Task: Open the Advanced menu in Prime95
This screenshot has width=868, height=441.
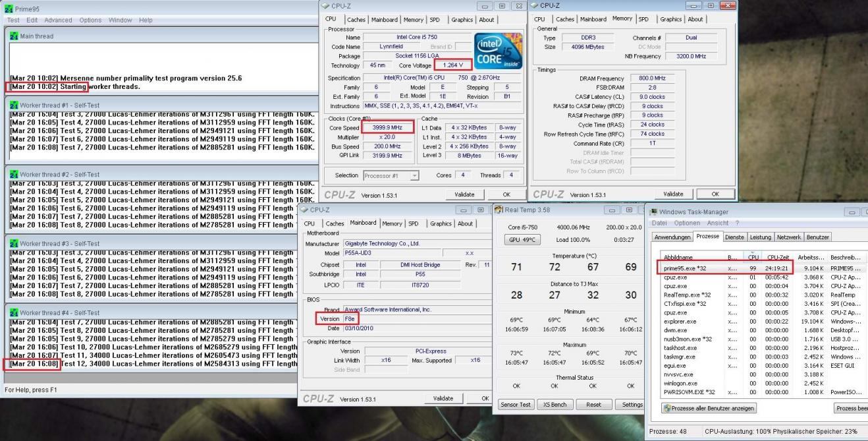Action: [59, 20]
